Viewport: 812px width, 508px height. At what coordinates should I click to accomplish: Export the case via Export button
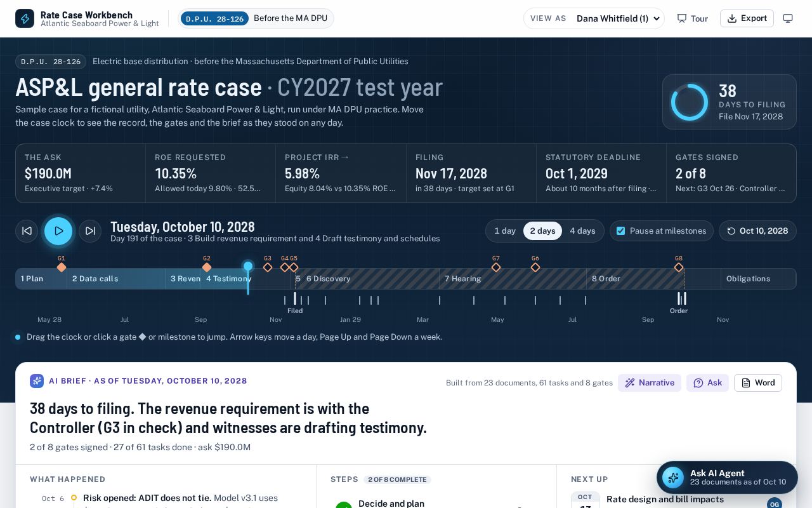click(747, 18)
